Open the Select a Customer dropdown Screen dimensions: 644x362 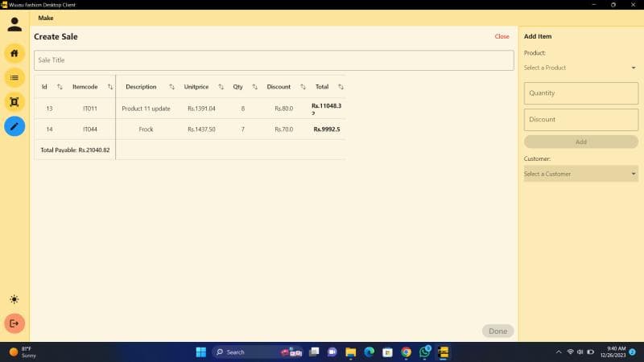580,174
